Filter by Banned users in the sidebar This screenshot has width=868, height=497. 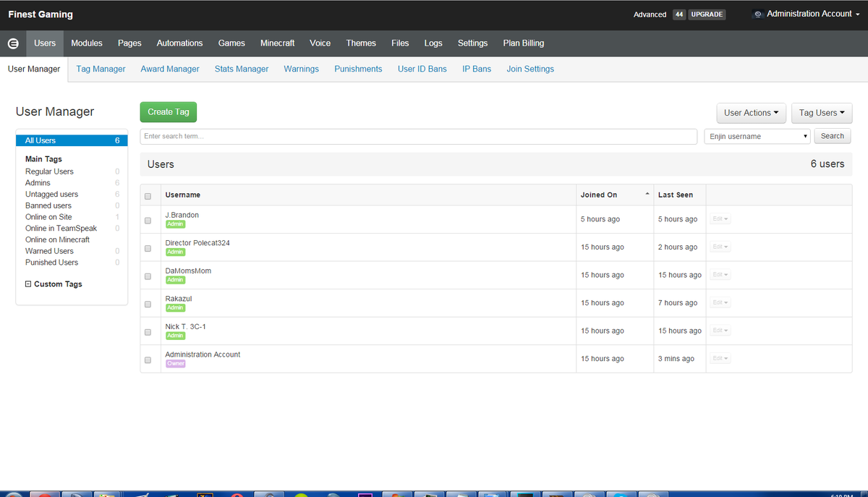point(48,205)
